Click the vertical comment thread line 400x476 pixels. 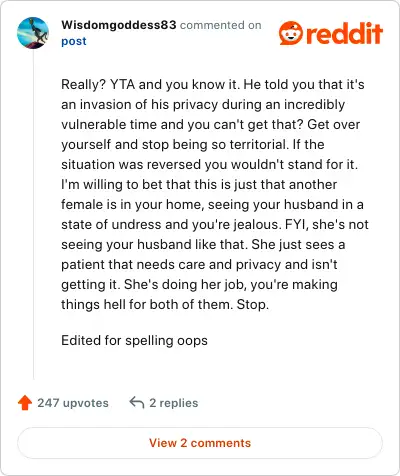(33, 214)
